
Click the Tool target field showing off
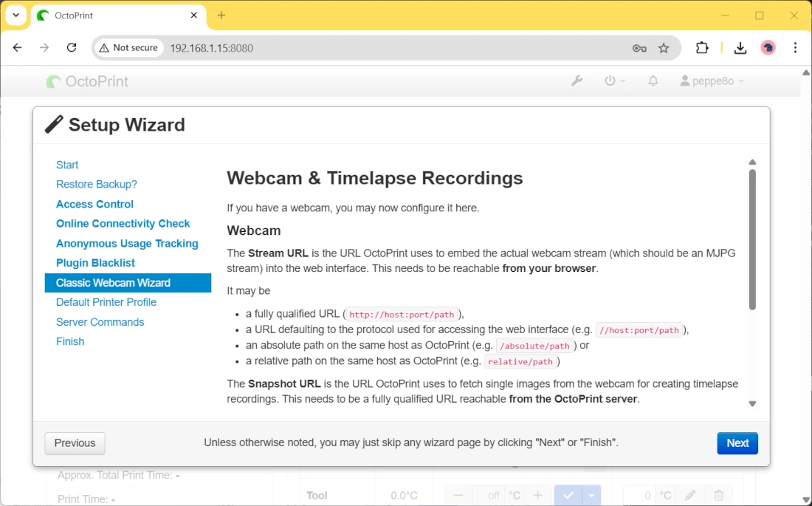pyautogui.click(x=489, y=496)
